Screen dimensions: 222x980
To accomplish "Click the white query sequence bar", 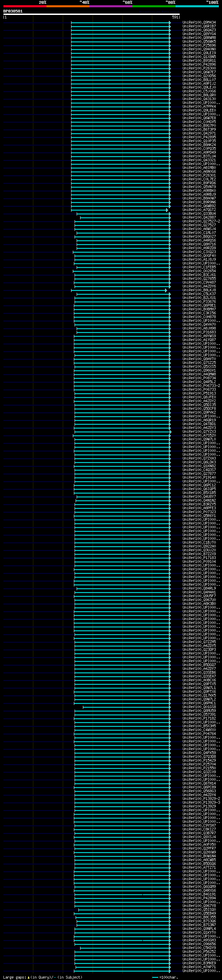I will pos(92,15).
